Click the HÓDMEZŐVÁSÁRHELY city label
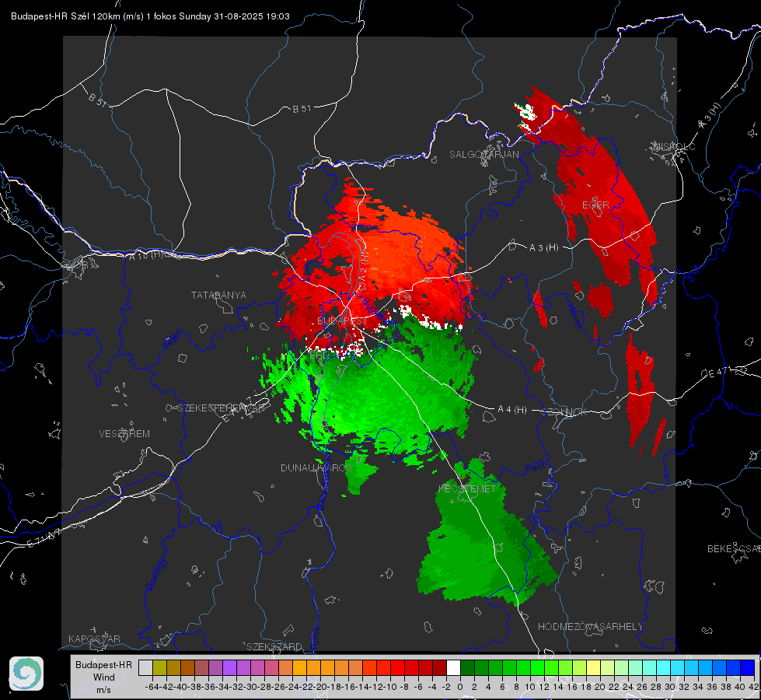The image size is (761, 700). coord(590,627)
